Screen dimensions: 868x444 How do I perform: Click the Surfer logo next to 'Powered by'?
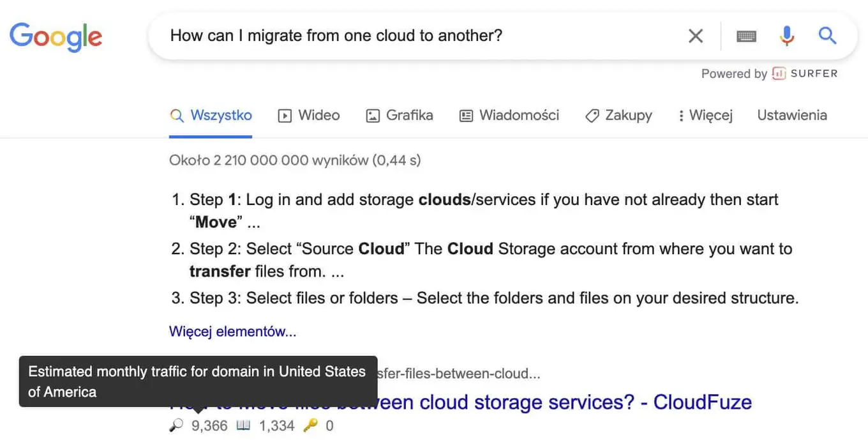(x=778, y=73)
